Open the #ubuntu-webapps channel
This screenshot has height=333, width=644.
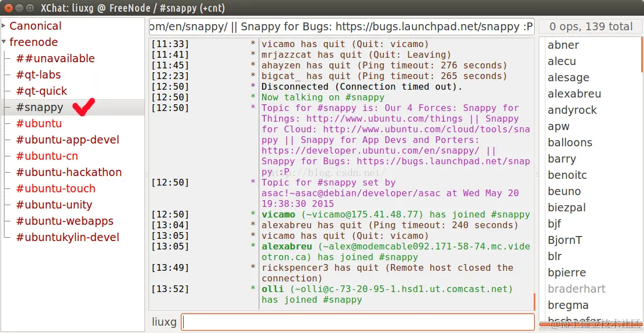(64, 221)
